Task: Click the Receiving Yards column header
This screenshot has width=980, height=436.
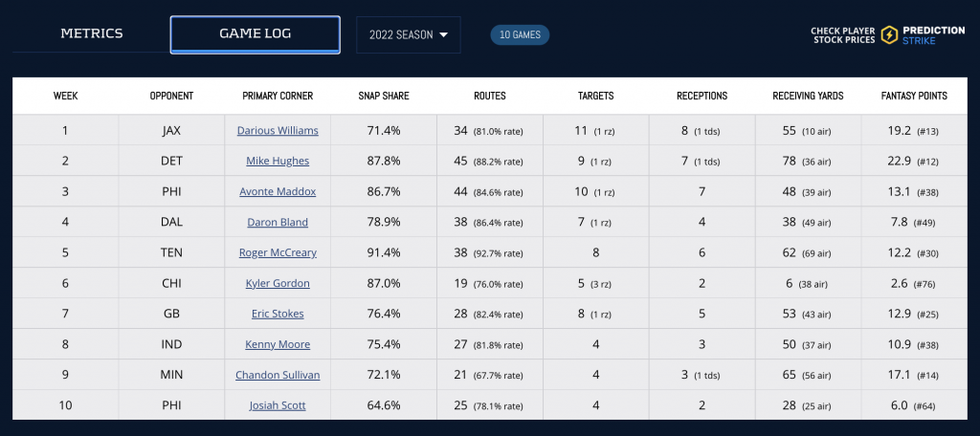Action: 808,97
